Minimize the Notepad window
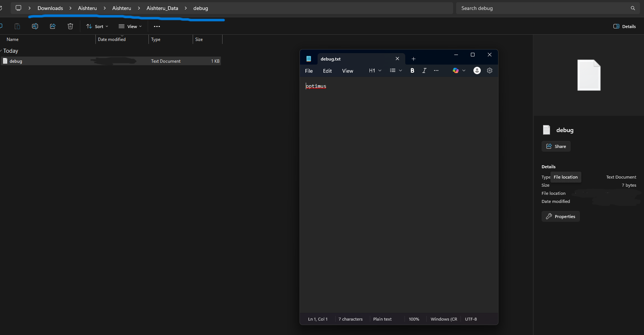644x335 pixels. pyautogui.click(x=456, y=55)
